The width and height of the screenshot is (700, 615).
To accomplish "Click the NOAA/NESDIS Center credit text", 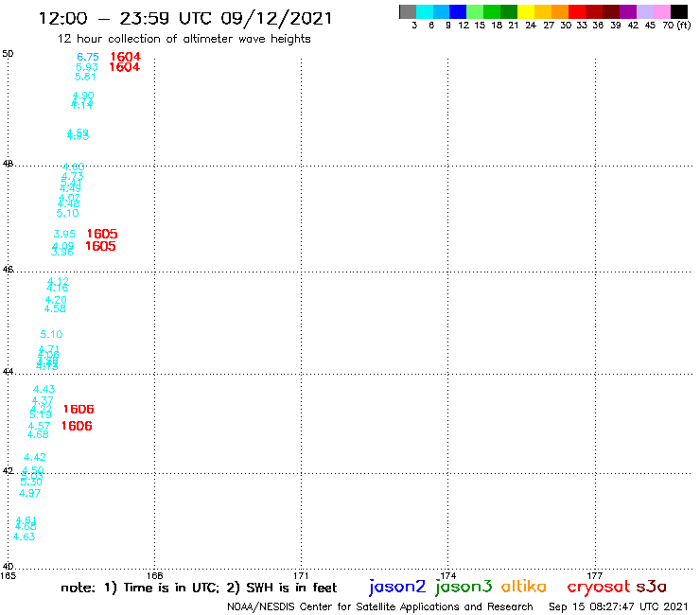I will [x=380, y=607].
